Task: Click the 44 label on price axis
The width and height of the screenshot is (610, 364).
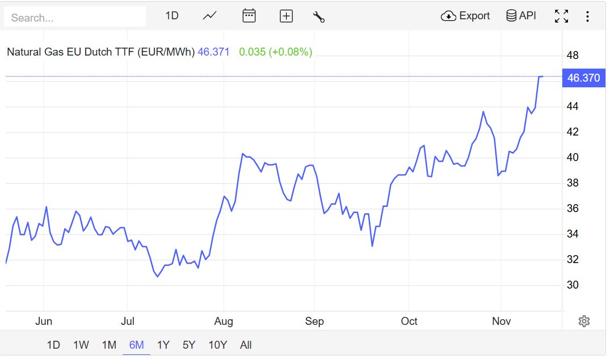Action: pyautogui.click(x=572, y=106)
